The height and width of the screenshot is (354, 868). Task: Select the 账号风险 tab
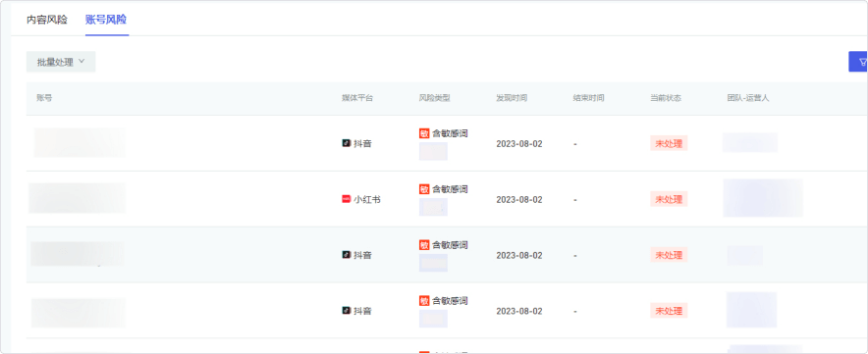tap(106, 20)
